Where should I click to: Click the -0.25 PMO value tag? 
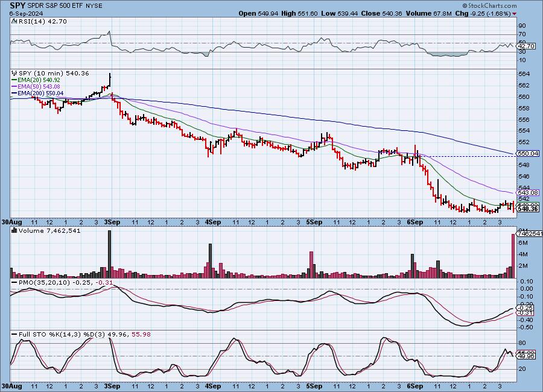click(526, 308)
